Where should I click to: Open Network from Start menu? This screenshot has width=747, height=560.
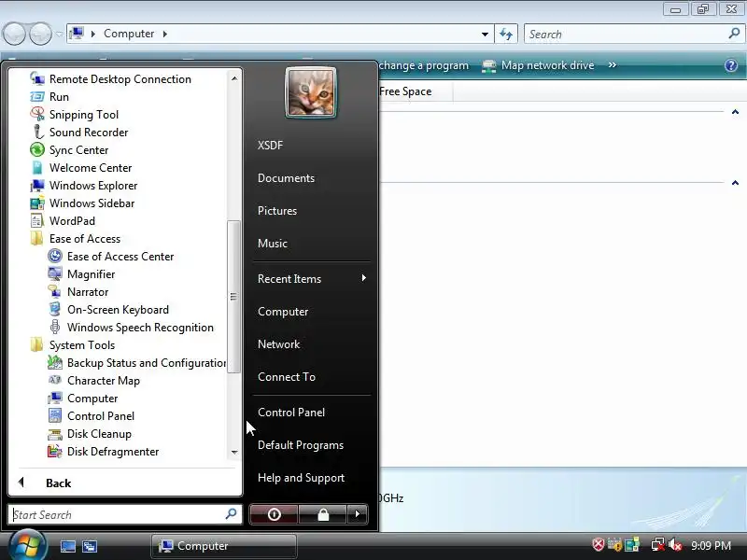coord(278,343)
